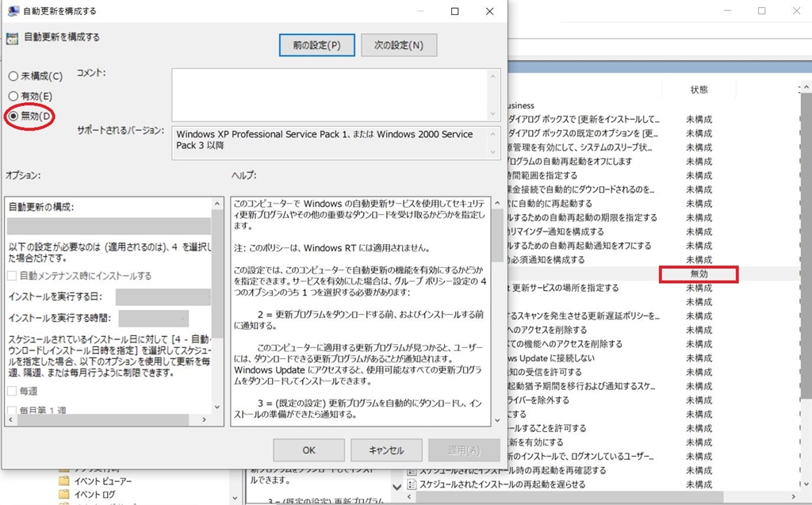This screenshot has width=812, height=505.
Task: Click icon of スケジュールされたインストール時の再起動を再確認する row
Action: (412, 470)
